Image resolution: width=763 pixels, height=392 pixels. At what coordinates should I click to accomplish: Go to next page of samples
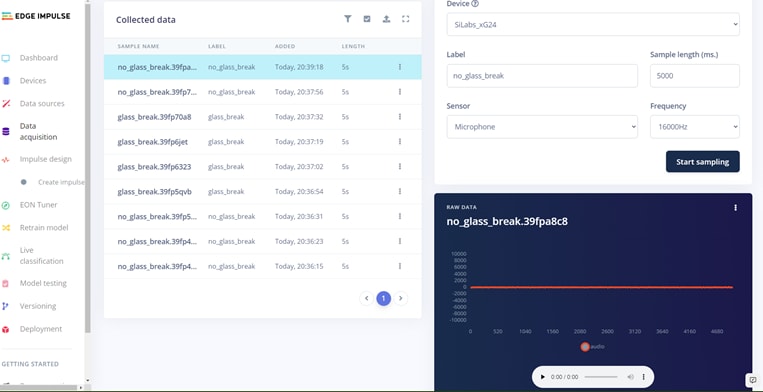coord(400,298)
